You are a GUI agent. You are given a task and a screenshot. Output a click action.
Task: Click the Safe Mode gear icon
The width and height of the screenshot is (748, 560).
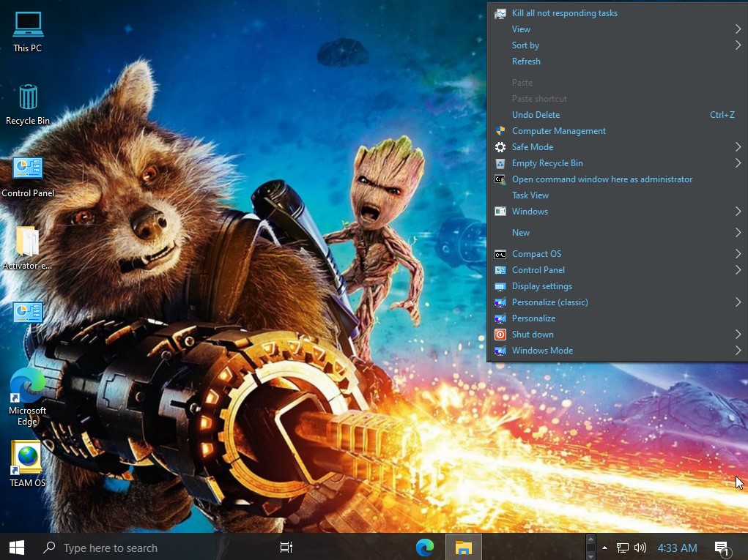pyautogui.click(x=500, y=147)
